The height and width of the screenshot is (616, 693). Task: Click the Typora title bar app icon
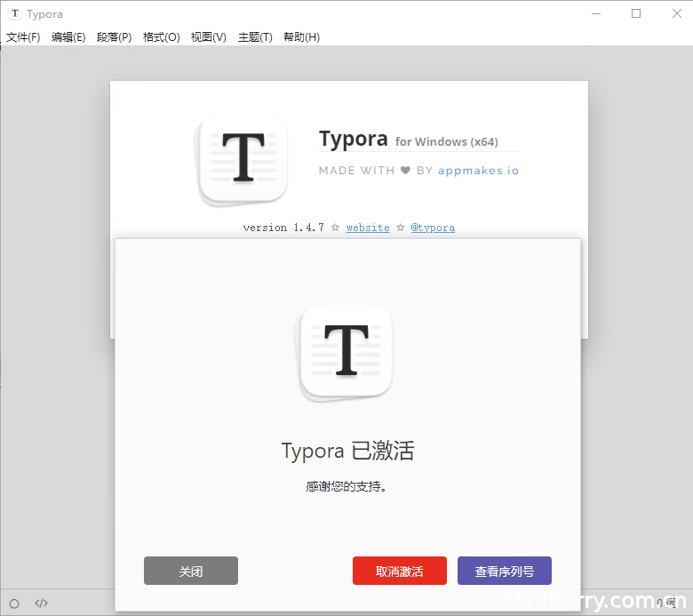tap(15, 13)
